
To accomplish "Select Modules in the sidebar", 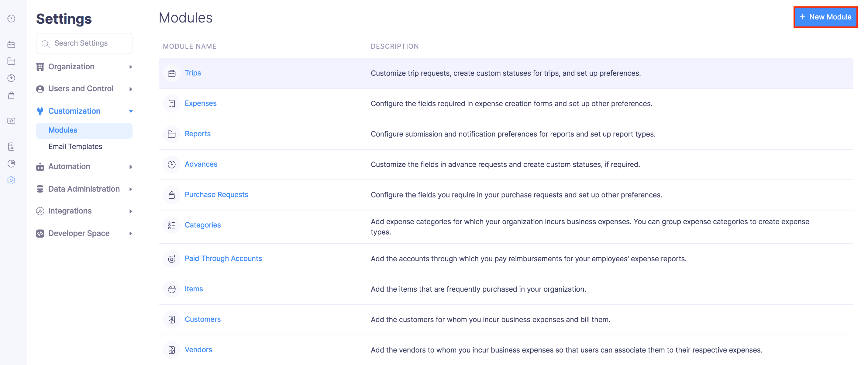I will (63, 130).
